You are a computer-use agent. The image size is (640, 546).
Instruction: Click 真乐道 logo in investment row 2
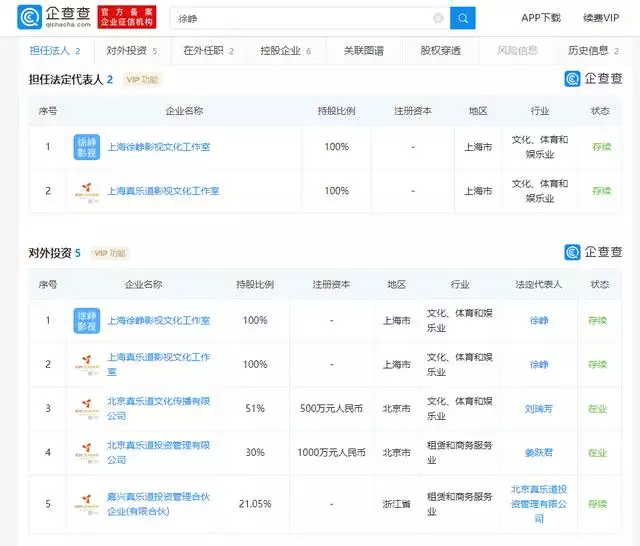(87, 364)
